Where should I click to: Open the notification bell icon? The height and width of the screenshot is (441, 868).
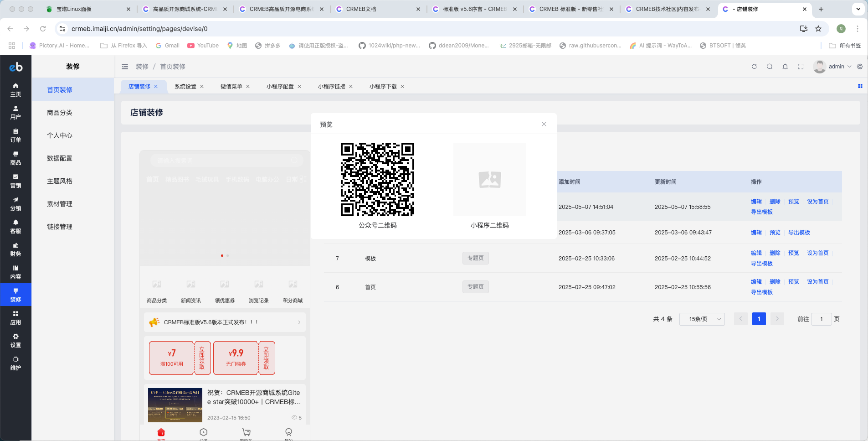coord(785,67)
